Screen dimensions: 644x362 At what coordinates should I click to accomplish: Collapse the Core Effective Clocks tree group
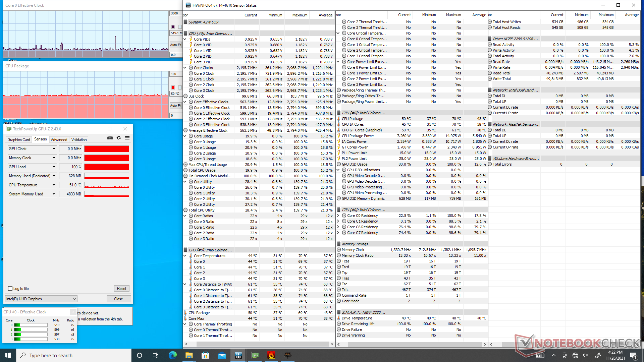pyautogui.click(x=185, y=102)
